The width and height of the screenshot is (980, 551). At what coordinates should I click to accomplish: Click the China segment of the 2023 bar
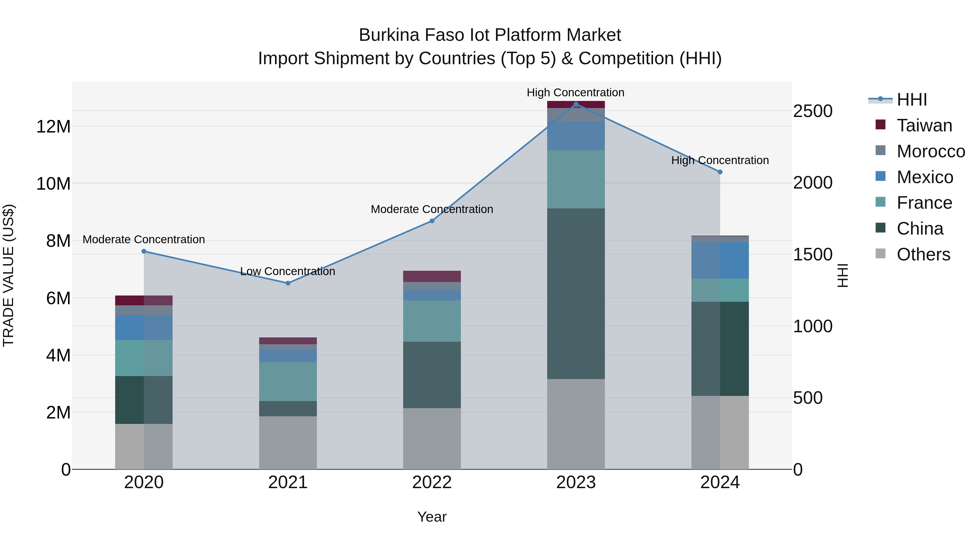coord(576,294)
